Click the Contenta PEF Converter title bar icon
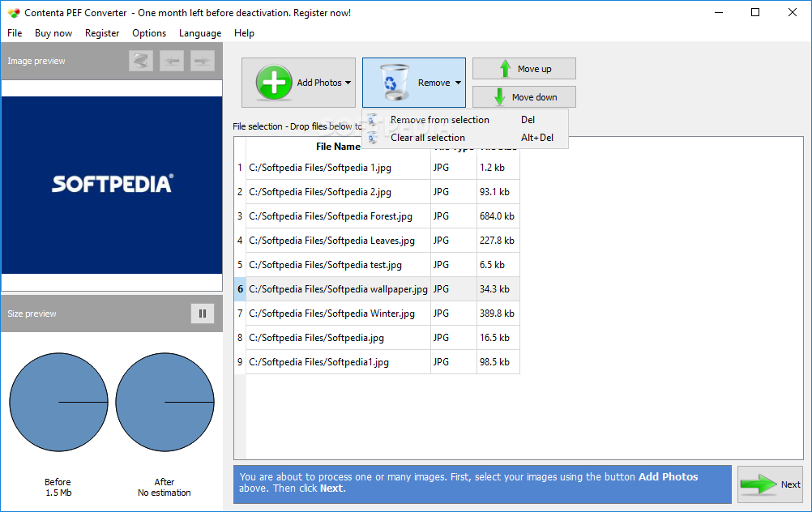This screenshot has width=812, height=512. click(x=14, y=13)
